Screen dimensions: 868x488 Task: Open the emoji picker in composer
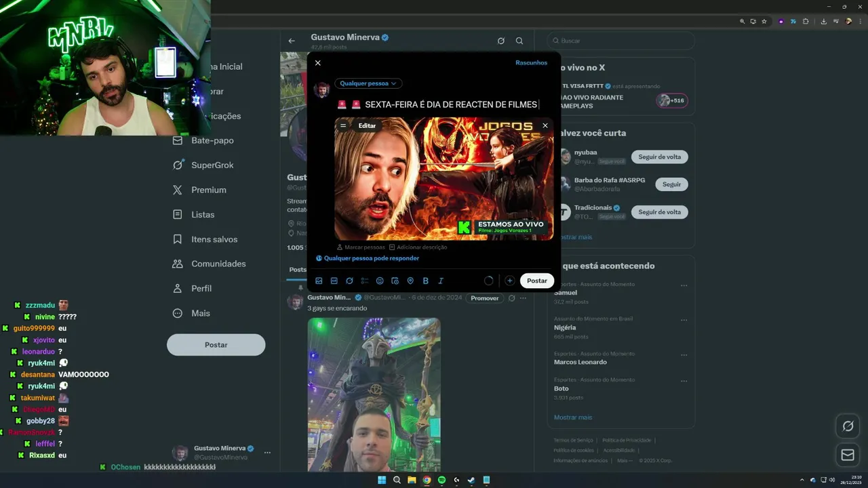[380, 281]
